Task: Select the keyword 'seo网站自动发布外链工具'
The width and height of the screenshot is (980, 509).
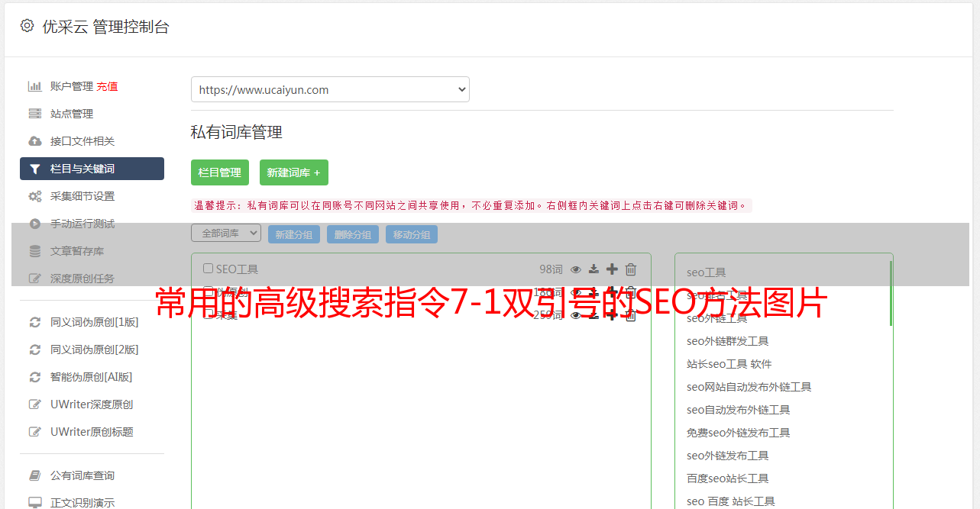Action: click(x=749, y=387)
